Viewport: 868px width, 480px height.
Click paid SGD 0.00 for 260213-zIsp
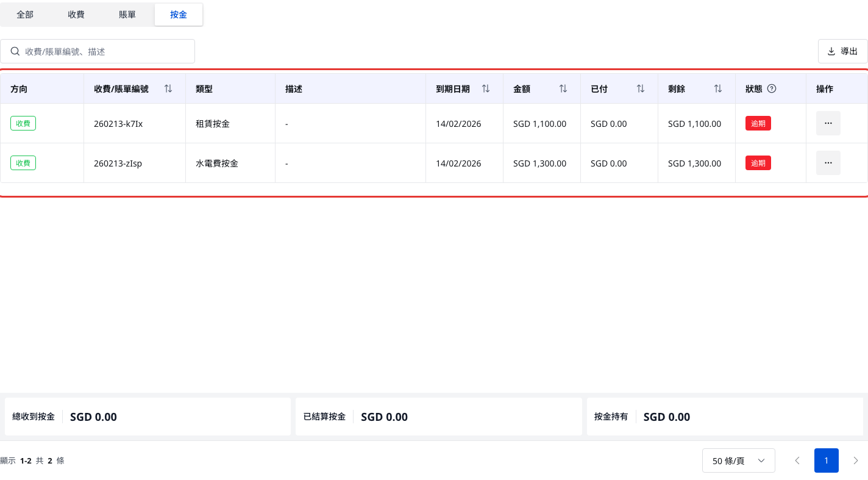point(608,163)
